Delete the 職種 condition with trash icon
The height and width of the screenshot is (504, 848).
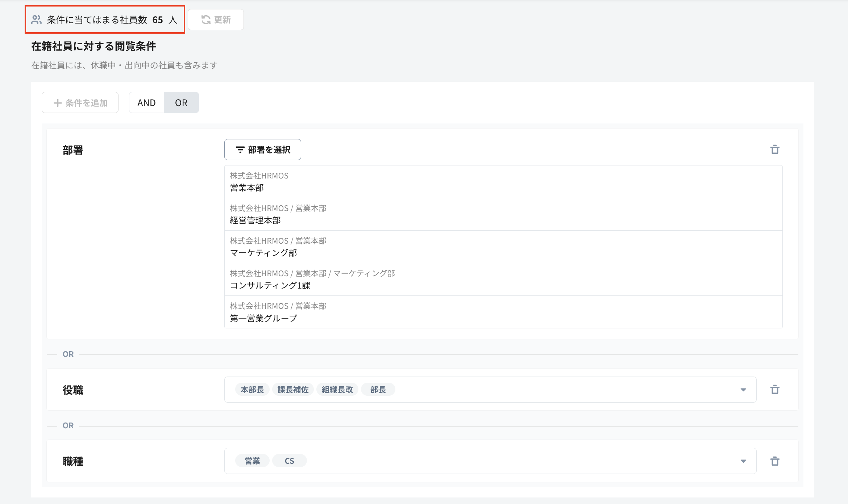775,461
